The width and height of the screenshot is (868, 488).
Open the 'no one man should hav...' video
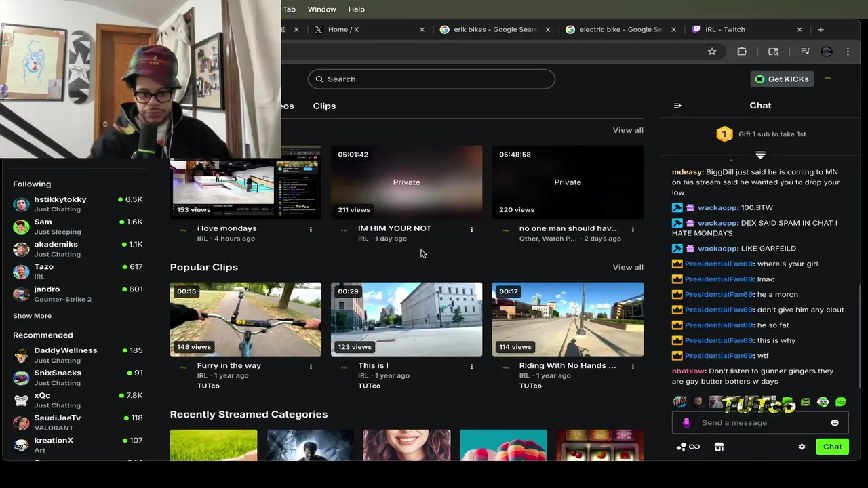point(568,182)
